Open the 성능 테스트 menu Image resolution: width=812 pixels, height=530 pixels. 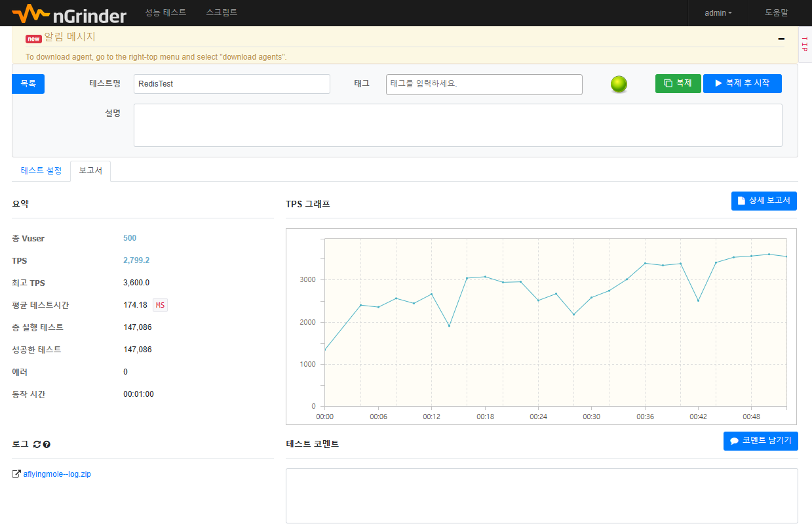(x=166, y=12)
